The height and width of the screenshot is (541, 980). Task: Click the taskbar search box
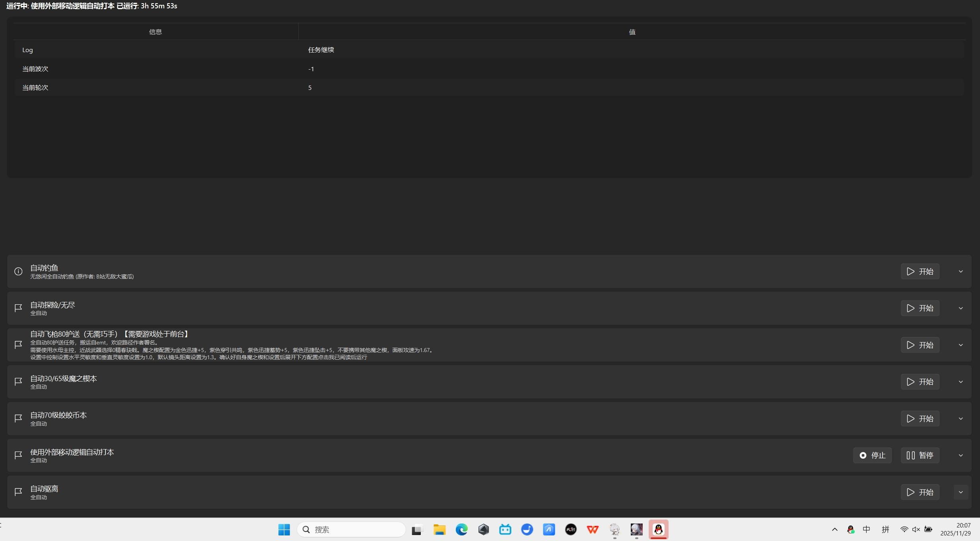[351, 529]
